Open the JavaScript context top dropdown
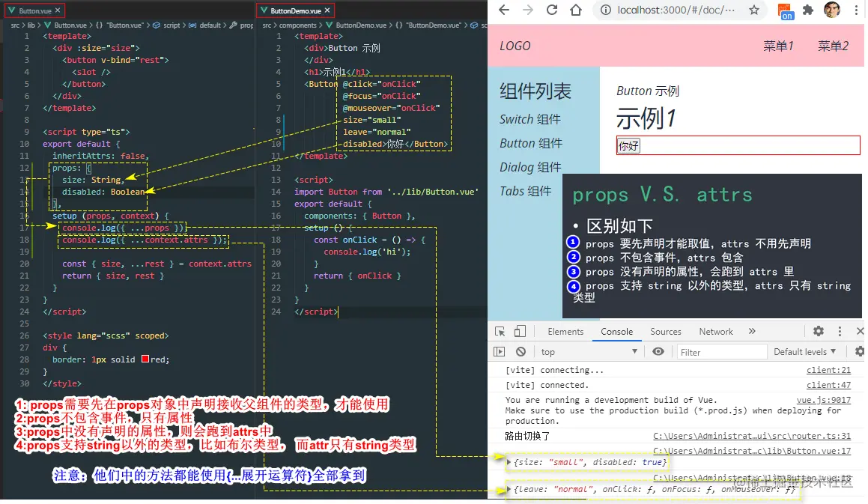Screen dimensions: 868x504 [589, 352]
